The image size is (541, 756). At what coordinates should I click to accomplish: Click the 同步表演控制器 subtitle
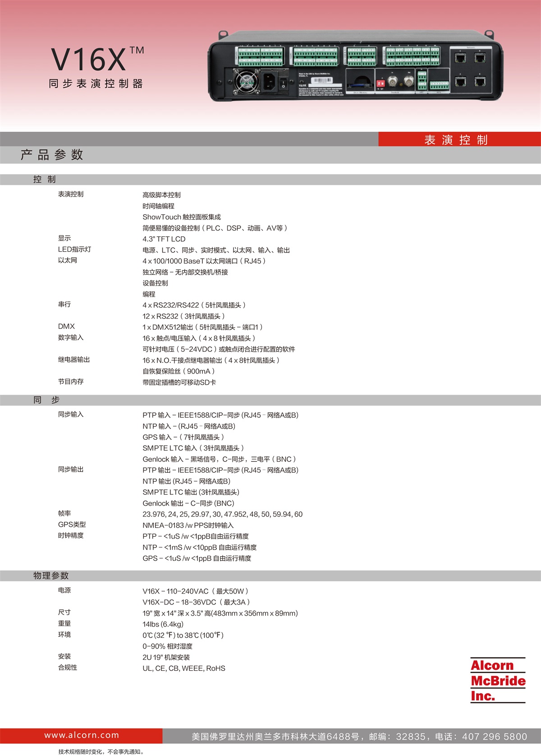(x=96, y=84)
